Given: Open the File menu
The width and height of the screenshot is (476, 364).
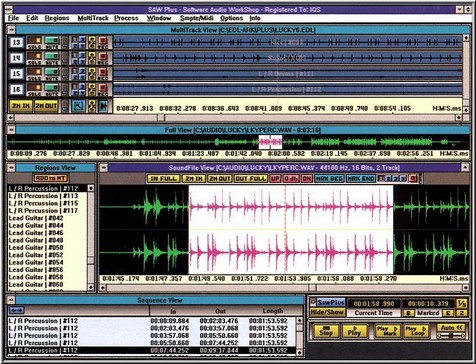Looking at the screenshot, I should pos(13,18).
